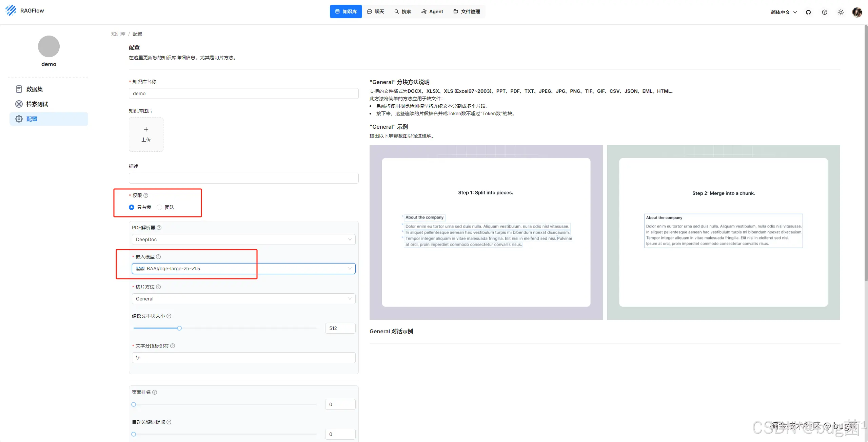Click the info icon next to 嵌入模型
Image resolution: width=868 pixels, height=442 pixels.
[158, 257]
